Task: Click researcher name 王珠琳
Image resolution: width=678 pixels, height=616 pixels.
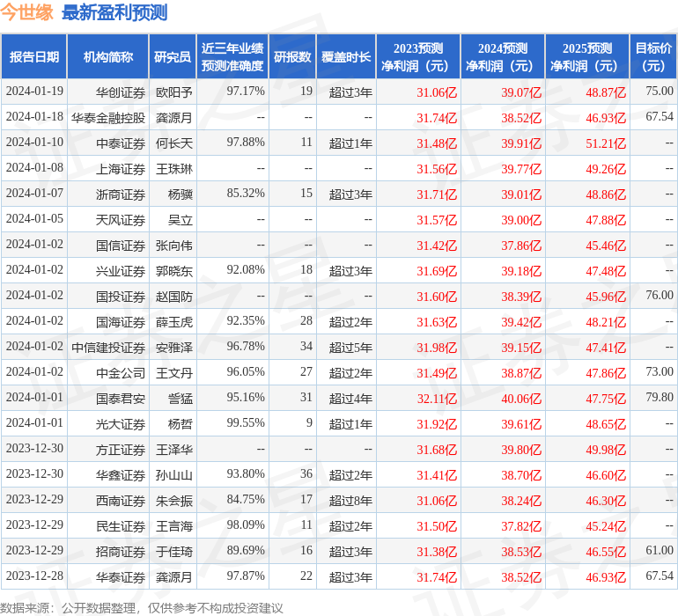Action: [173, 169]
